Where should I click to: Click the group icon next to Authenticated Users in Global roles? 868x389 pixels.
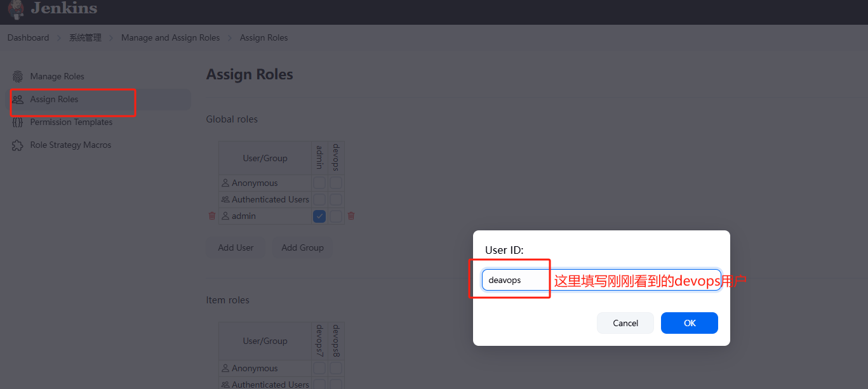point(225,199)
